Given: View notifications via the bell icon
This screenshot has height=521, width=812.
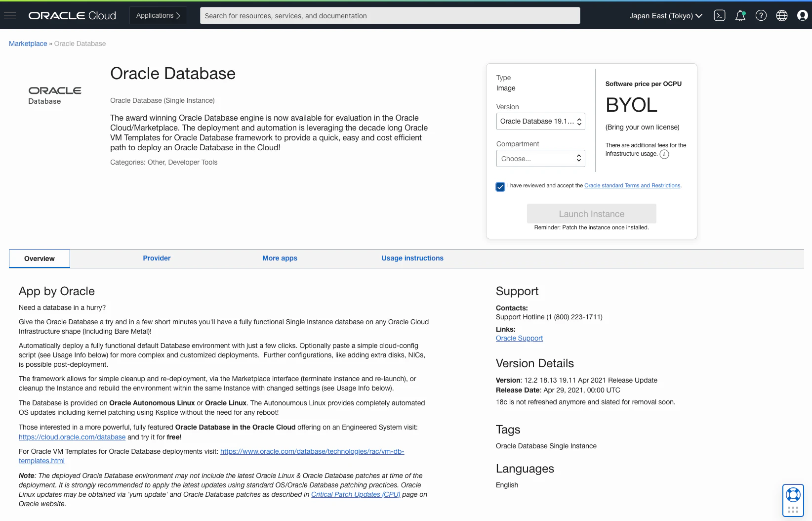Looking at the screenshot, I should (740, 16).
